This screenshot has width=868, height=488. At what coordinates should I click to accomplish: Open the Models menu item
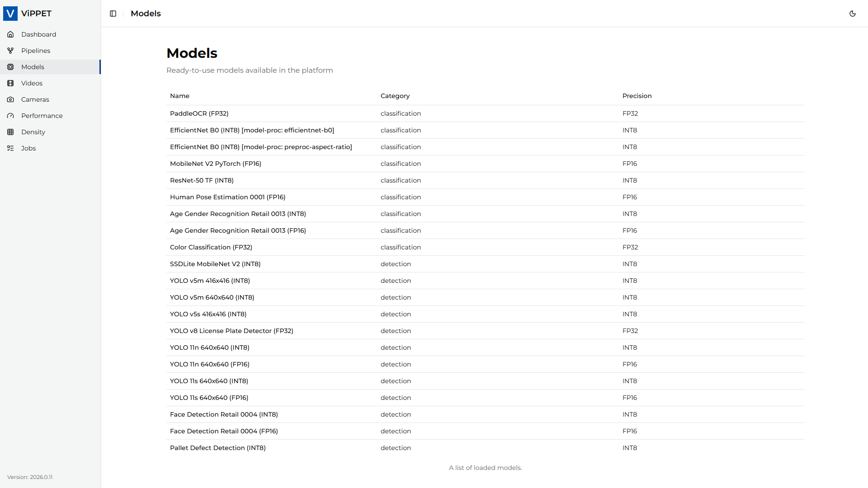pyautogui.click(x=50, y=67)
